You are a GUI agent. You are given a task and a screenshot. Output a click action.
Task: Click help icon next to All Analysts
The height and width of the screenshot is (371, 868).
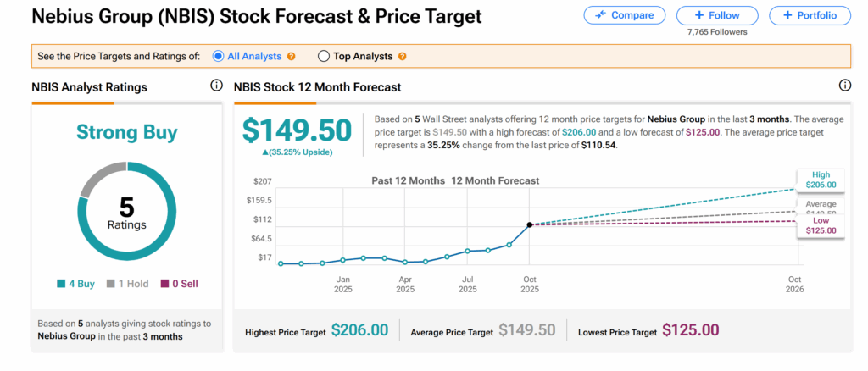tap(292, 57)
